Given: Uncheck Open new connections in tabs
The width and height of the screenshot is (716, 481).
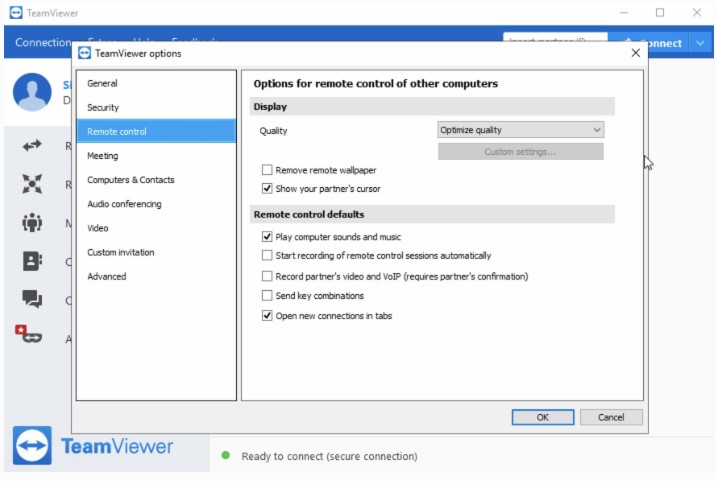Looking at the screenshot, I should pyautogui.click(x=267, y=316).
